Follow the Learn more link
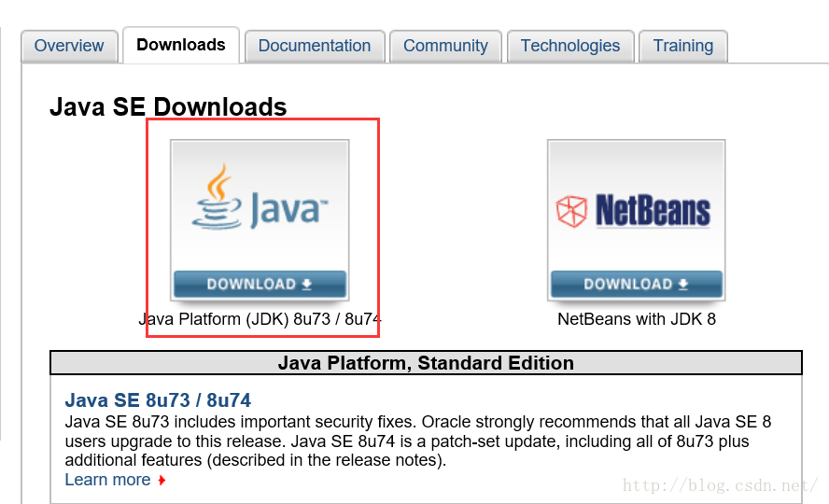This screenshot has height=504, width=829. click(108, 480)
